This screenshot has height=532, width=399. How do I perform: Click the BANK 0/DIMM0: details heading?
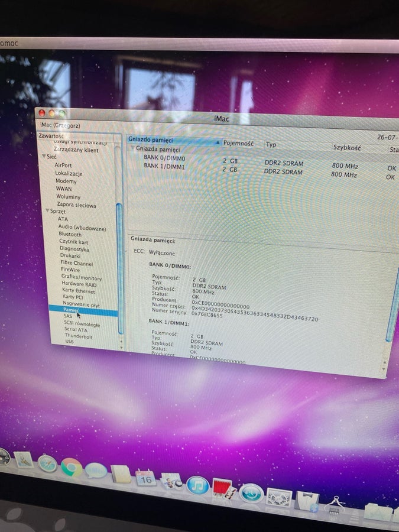coord(170,266)
